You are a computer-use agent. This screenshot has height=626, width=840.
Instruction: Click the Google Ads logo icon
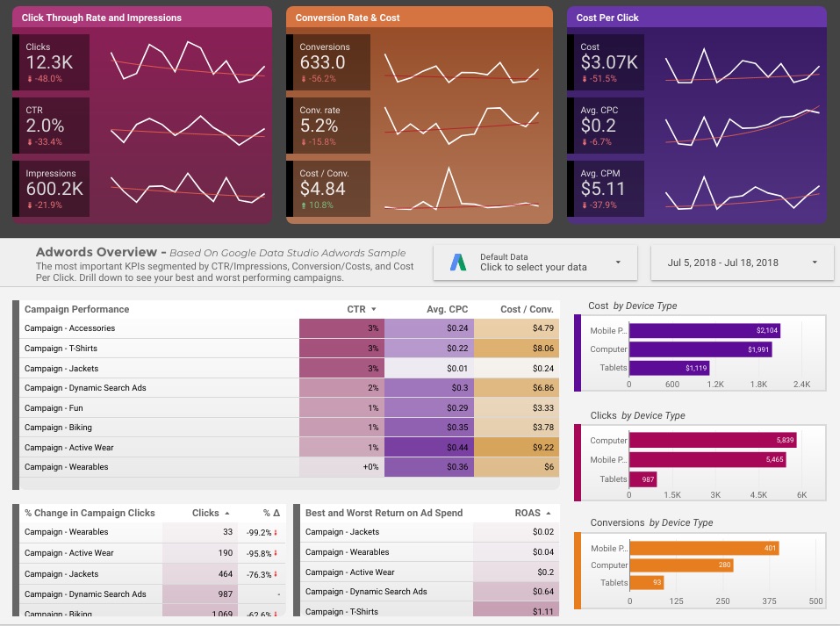click(457, 262)
